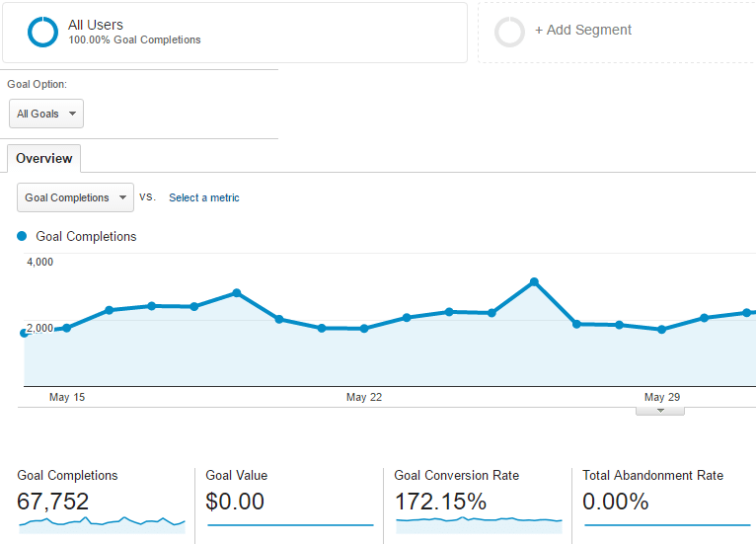The width and height of the screenshot is (756, 544).
Task: Click the + Add Segment button
Action: [x=582, y=31]
